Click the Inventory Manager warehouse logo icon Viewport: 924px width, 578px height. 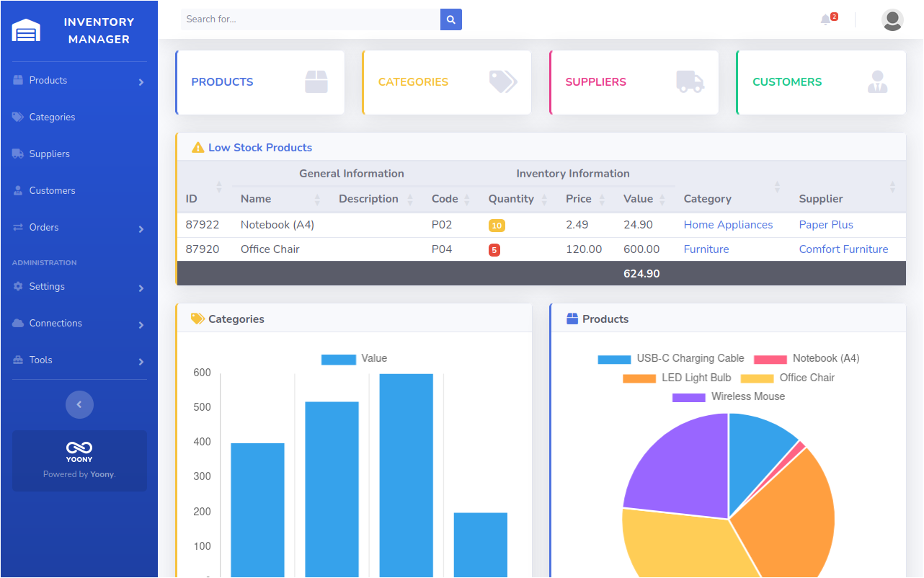pyautogui.click(x=26, y=30)
